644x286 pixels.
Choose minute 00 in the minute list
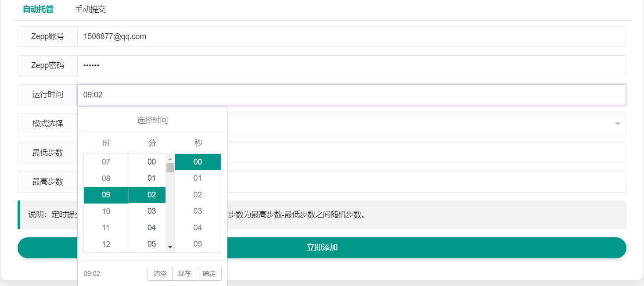(151, 162)
